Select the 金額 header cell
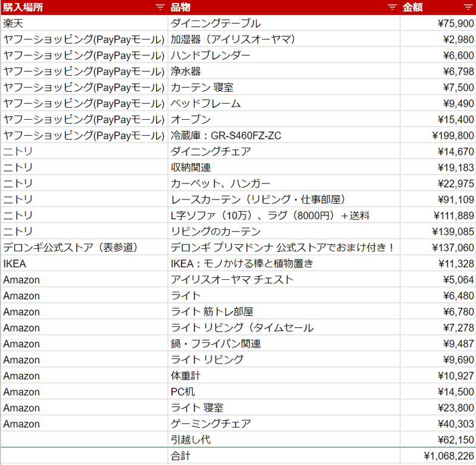476x465 pixels. pos(438,7)
